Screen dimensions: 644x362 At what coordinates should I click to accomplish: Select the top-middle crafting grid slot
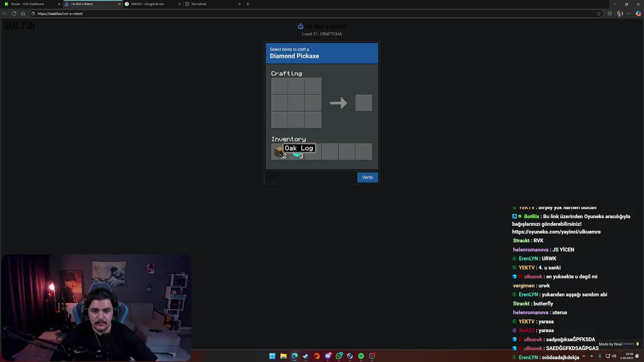coord(296,86)
